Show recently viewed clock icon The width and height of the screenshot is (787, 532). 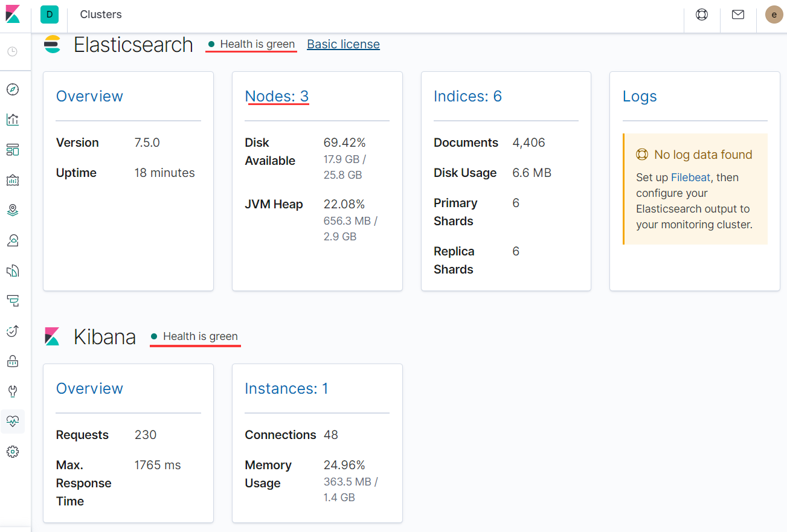(13, 52)
